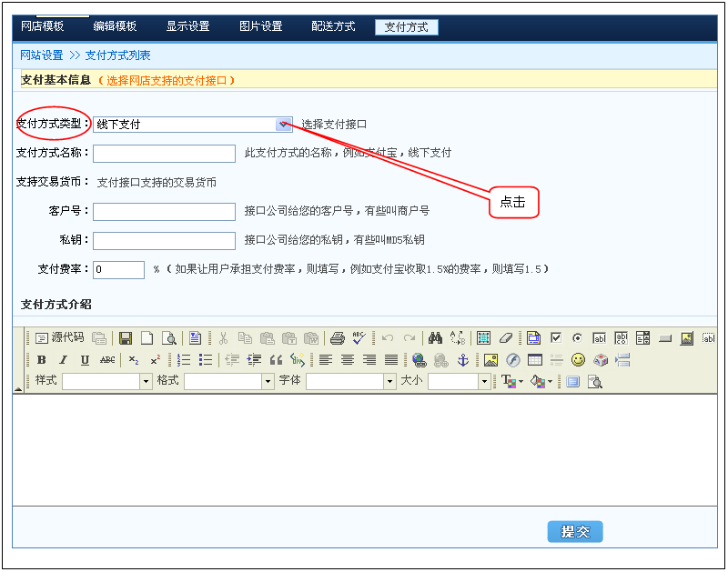Insert an image button form element

pyautogui.click(x=687, y=338)
